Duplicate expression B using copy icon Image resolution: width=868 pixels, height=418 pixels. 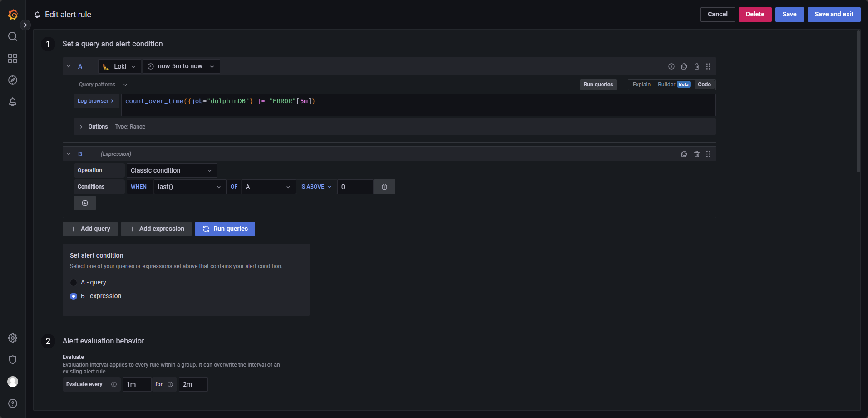tap(684, 154)
